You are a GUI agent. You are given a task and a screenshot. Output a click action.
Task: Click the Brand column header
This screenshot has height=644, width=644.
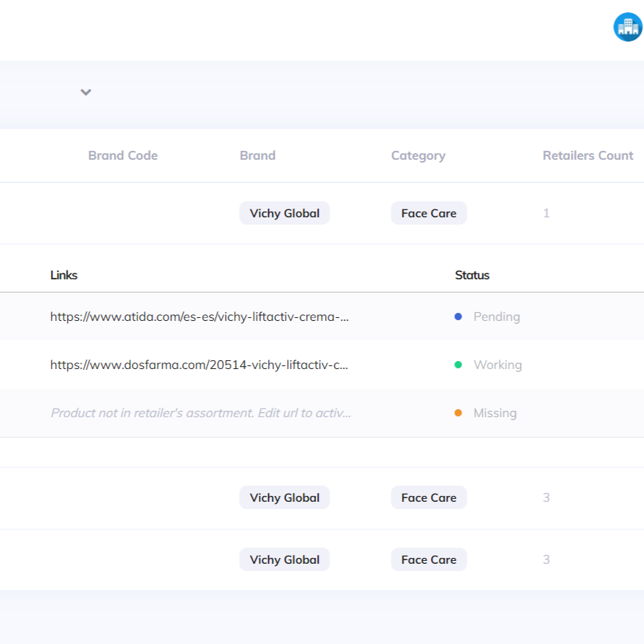(257, 155)
